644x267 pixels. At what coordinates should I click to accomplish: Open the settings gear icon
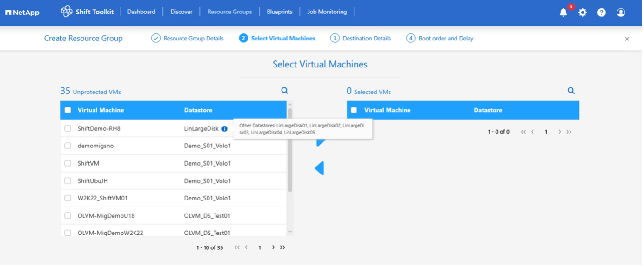point(583,13)
